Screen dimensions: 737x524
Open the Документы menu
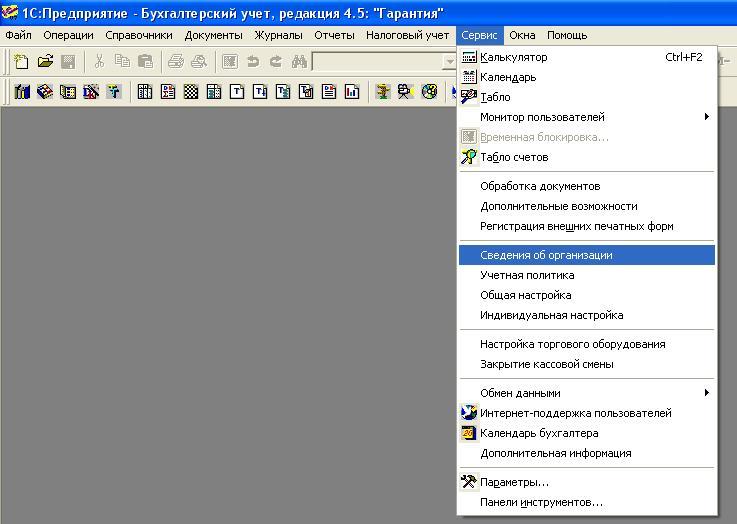click(x=213, y=35)
